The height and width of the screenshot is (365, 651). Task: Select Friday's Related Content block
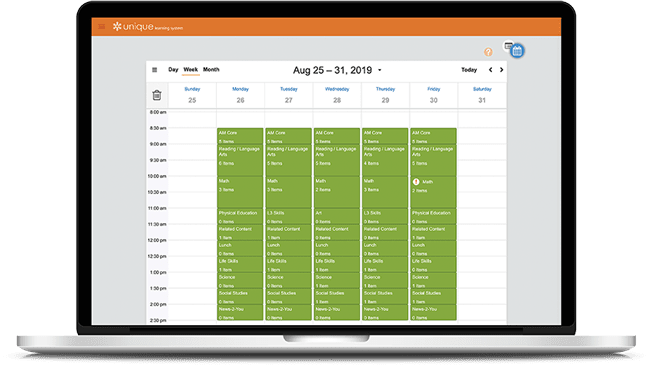(433, 233)
